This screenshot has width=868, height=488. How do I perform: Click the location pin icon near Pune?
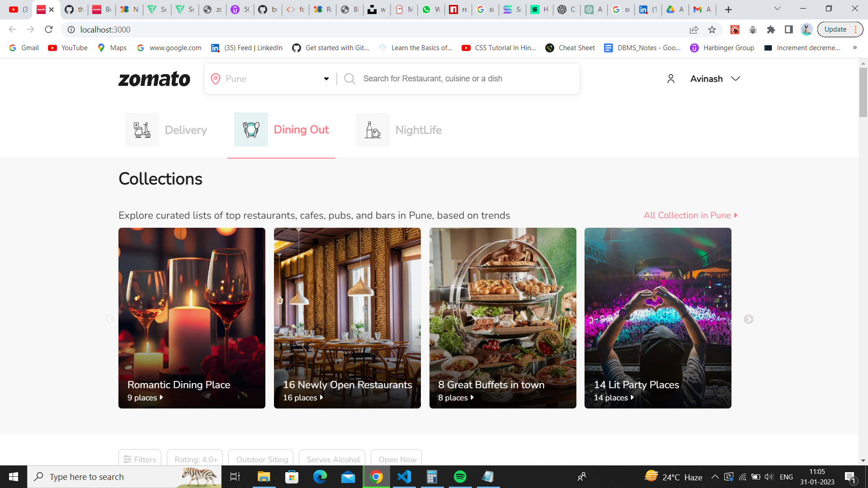point(216,79)
